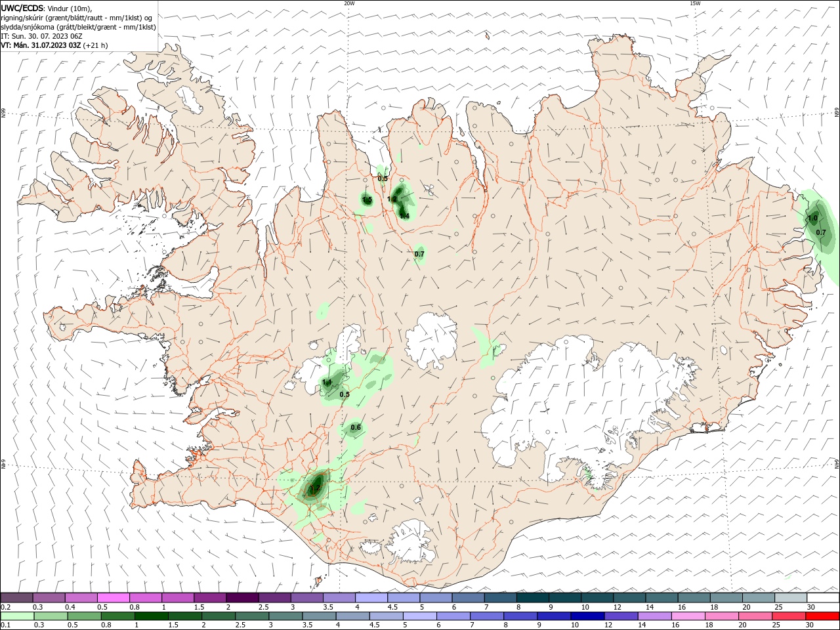Screen dimensions: 840x630
Task: Click the bright red 30 swatch in the lower legend
Action: coord(823,616)
